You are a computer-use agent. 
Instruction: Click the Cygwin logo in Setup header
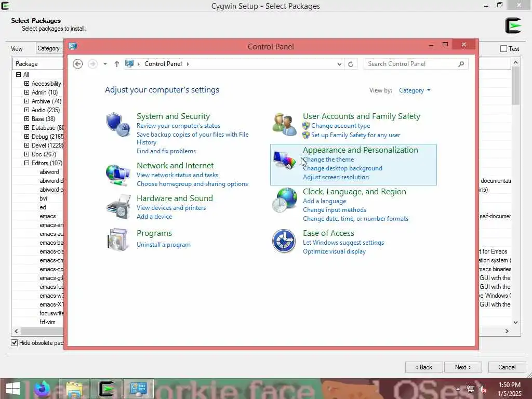click(513, 26)
